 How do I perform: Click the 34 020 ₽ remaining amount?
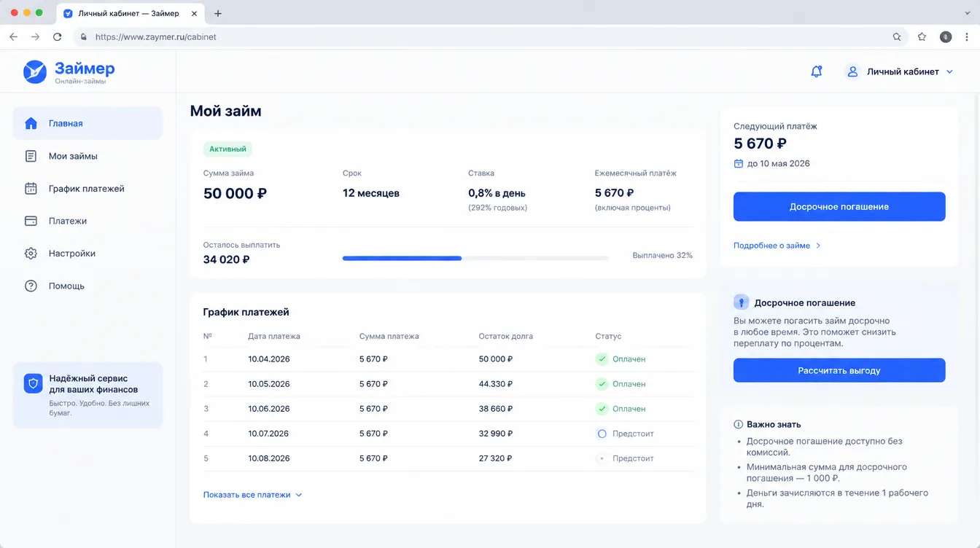coord(226,259)
